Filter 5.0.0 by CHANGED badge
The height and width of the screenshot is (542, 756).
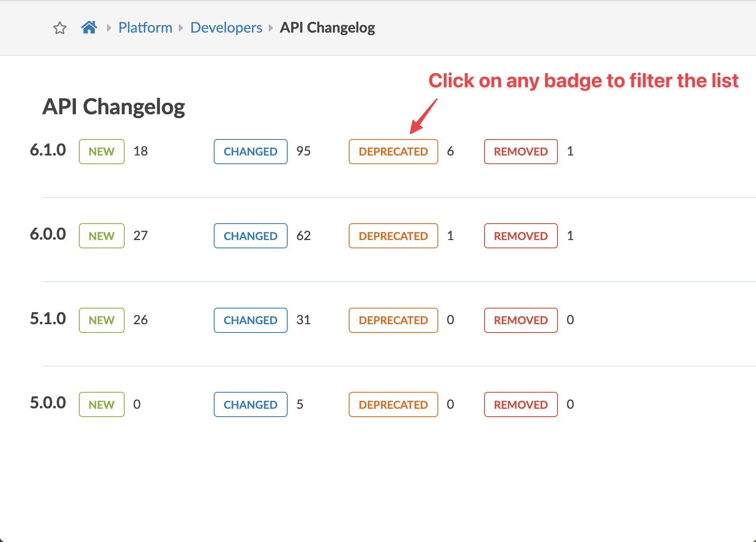[250, 405]
